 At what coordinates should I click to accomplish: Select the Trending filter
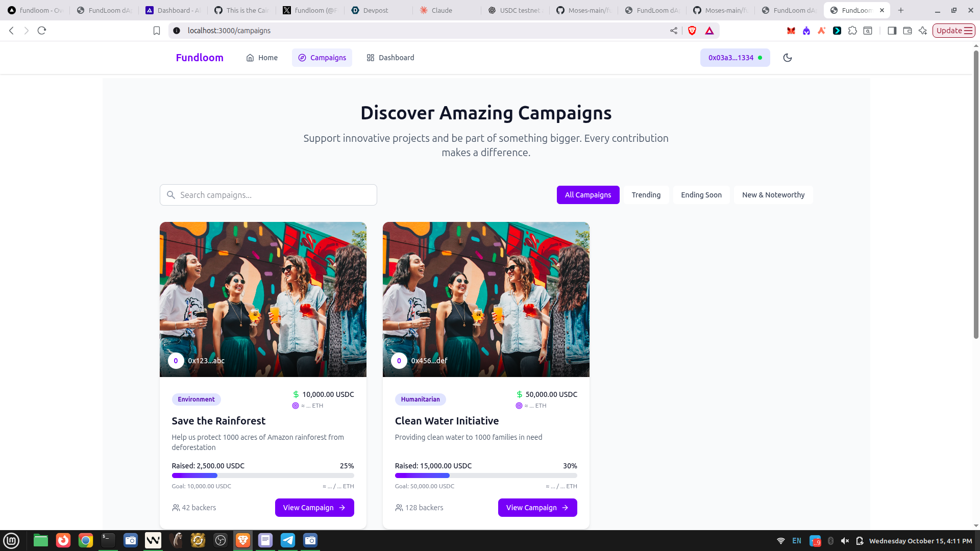tap(646, 195)
